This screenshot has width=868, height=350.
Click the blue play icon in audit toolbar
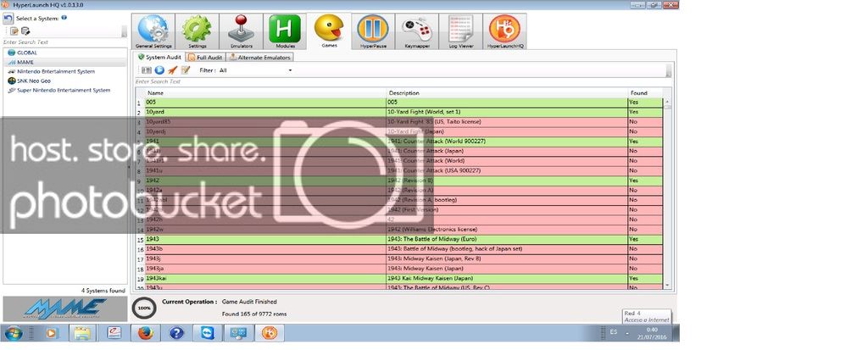pos(159,70)
